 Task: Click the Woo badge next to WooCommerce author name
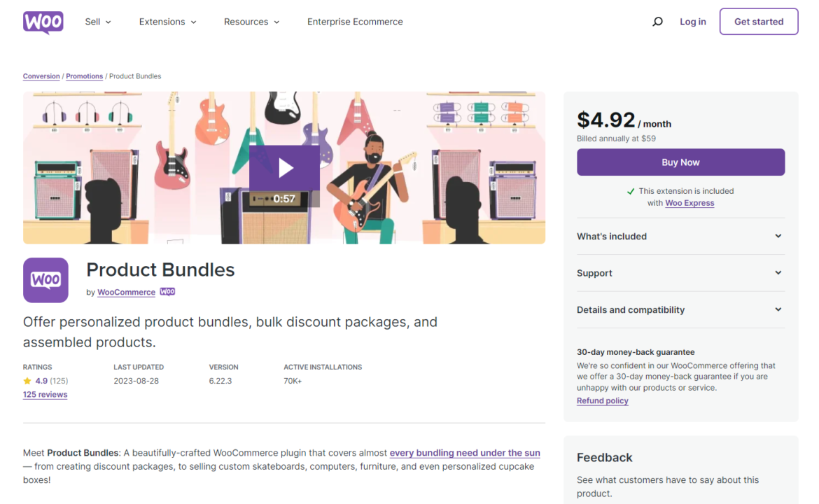coord(167,292)
